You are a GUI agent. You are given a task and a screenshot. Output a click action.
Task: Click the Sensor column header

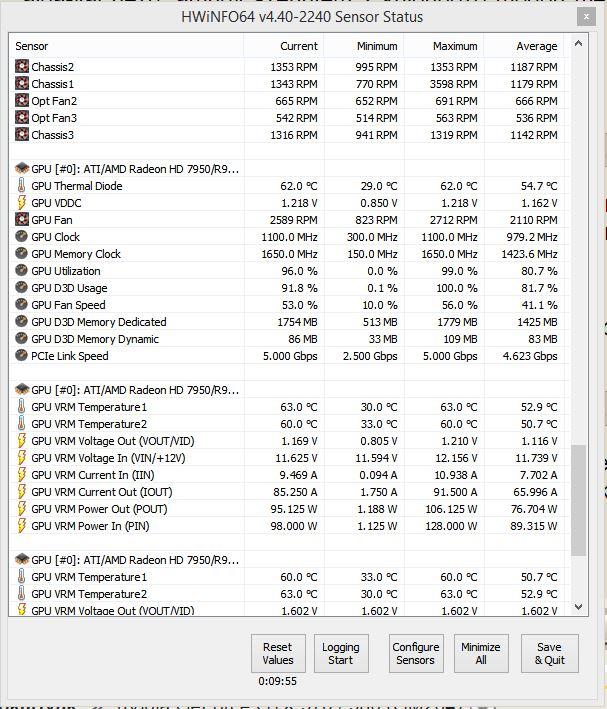pyautogui.click(x=126, y=46)
